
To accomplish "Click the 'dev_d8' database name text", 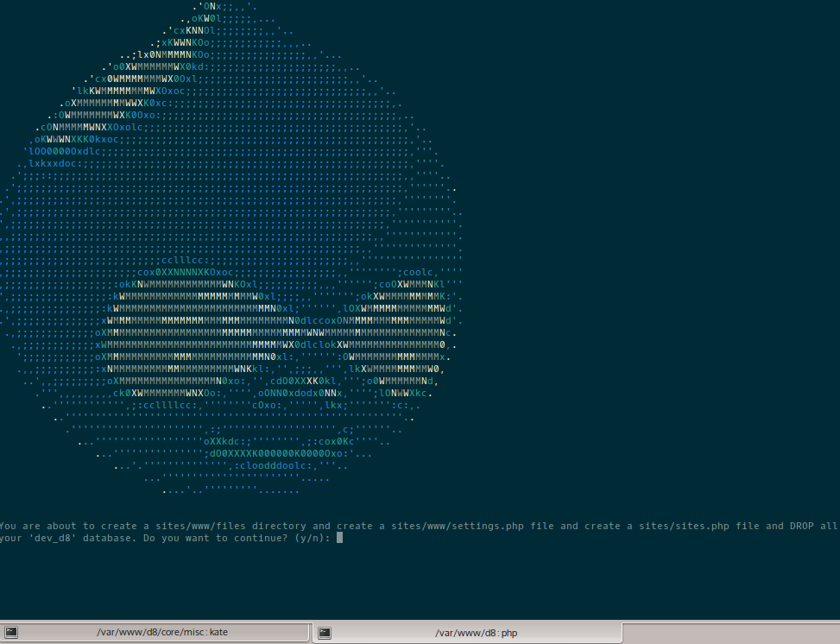I will point(53,538).
